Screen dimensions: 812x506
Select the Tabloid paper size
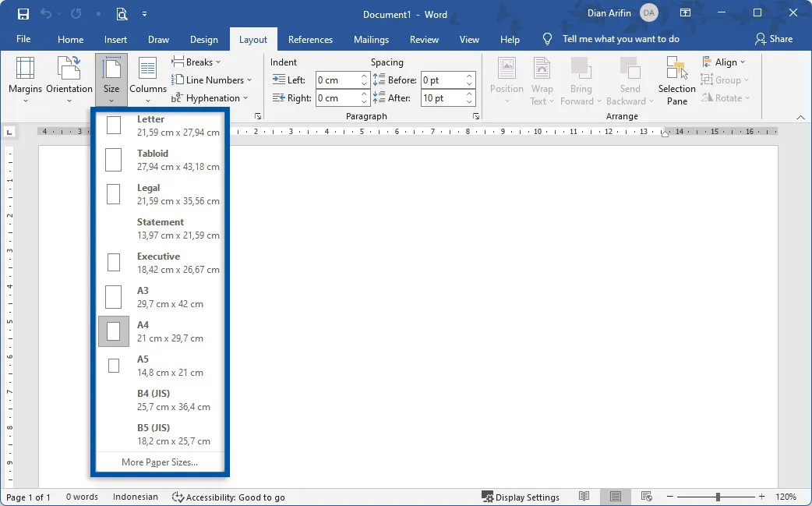[160, 159]
